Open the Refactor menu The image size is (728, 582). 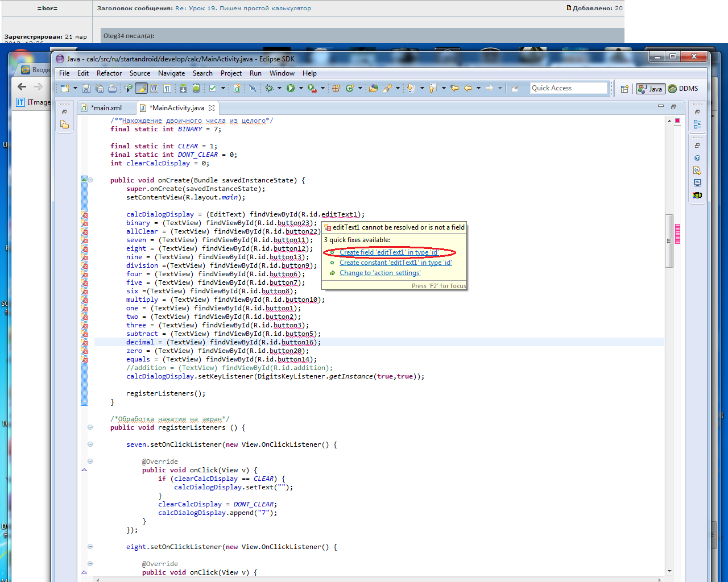[109, 73]
